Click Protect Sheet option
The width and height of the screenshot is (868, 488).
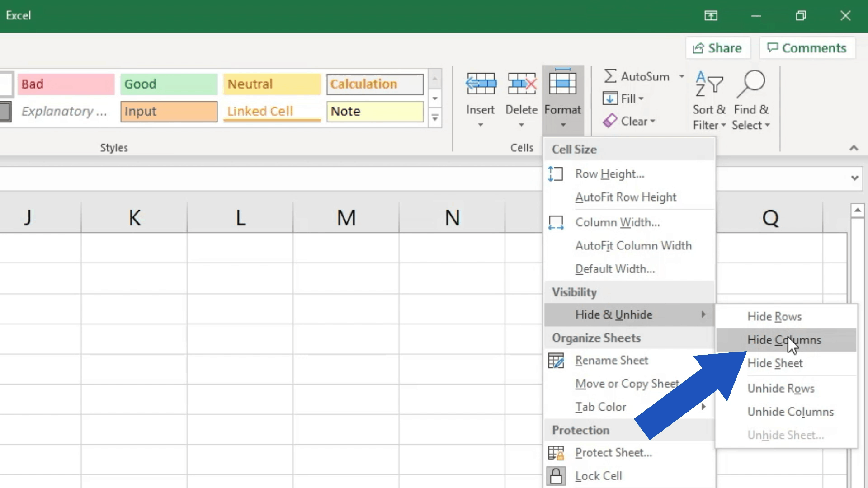(614, 452)
